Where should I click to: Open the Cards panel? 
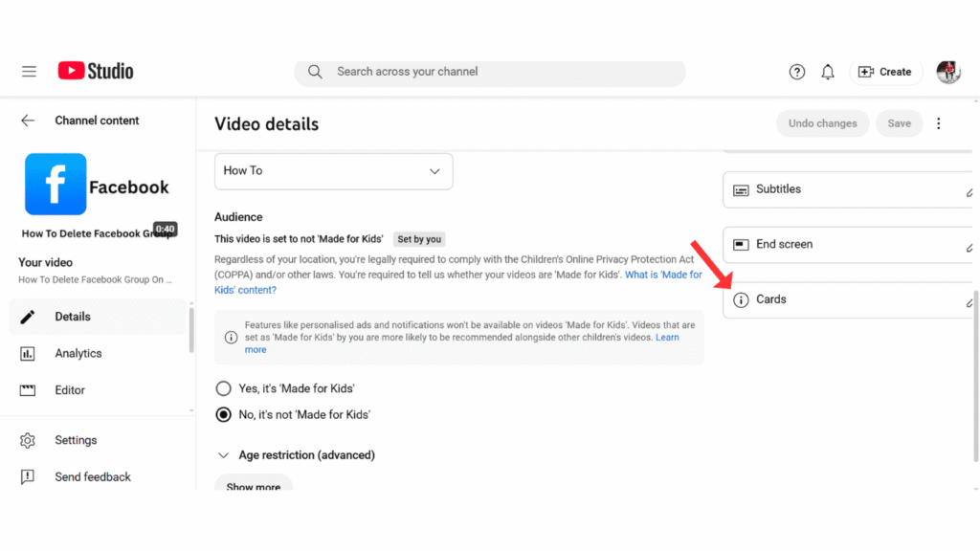coord(850,299)
